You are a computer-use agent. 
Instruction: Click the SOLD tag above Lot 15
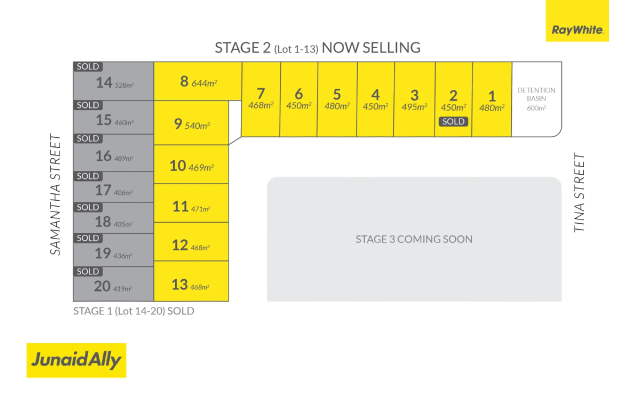[88, 105]
